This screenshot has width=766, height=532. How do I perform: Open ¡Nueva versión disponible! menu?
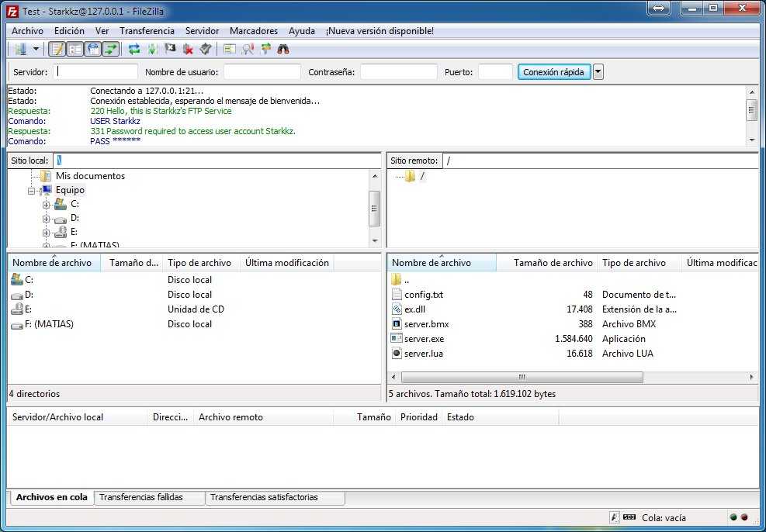380,31
